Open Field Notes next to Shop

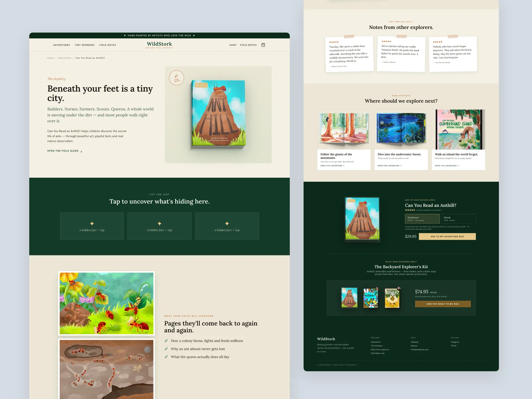pos(248,45)
